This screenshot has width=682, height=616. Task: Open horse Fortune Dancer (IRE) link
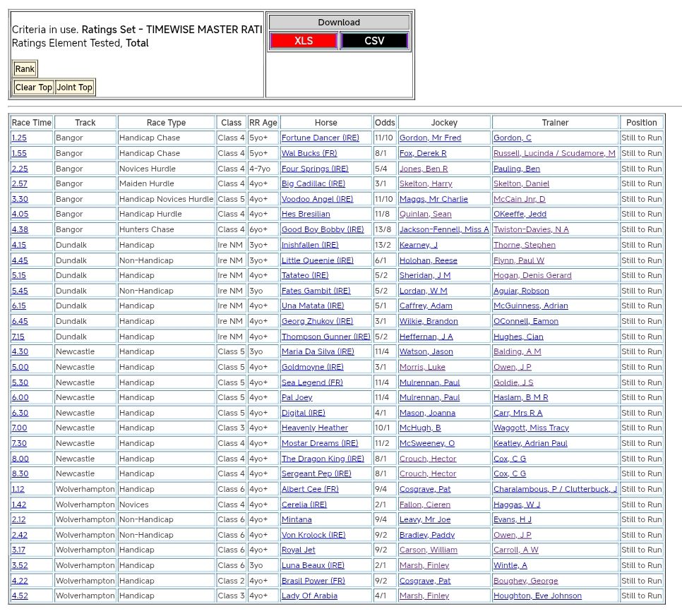[320, 138]
